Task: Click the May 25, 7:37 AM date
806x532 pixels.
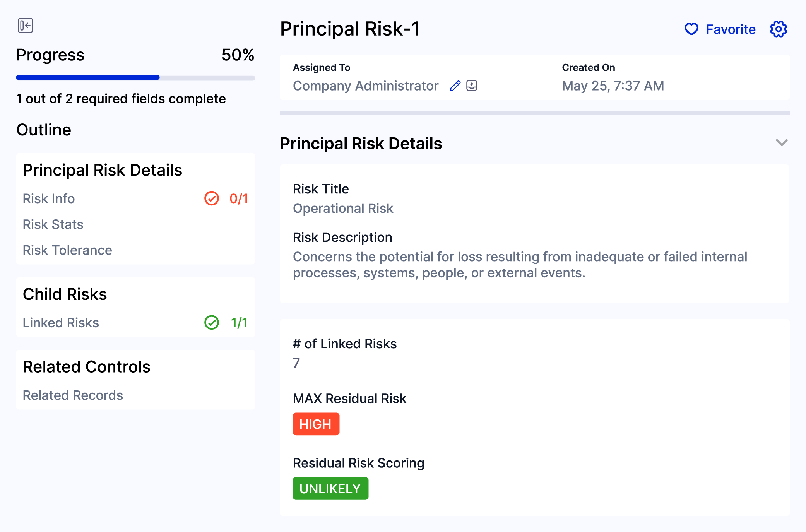Action: [613, 86]
